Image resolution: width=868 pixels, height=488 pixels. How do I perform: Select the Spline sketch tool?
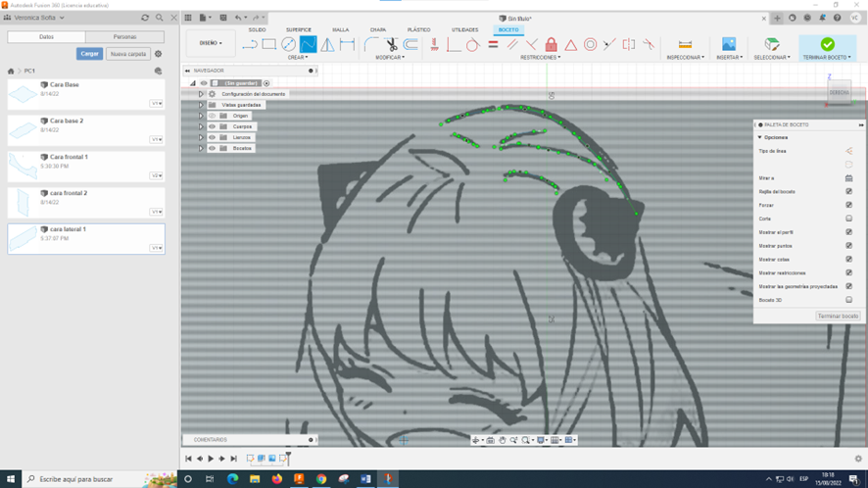click(x=309, y=44)
